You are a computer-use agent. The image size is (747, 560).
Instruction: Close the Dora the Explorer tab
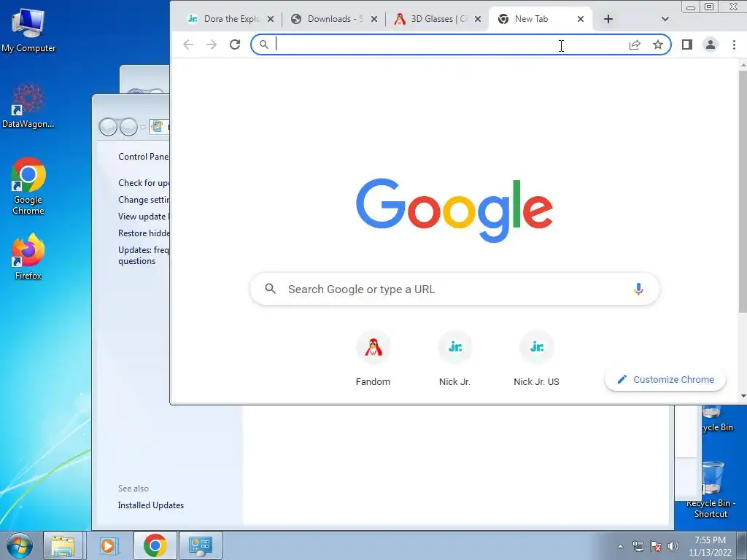click(271, 19)
